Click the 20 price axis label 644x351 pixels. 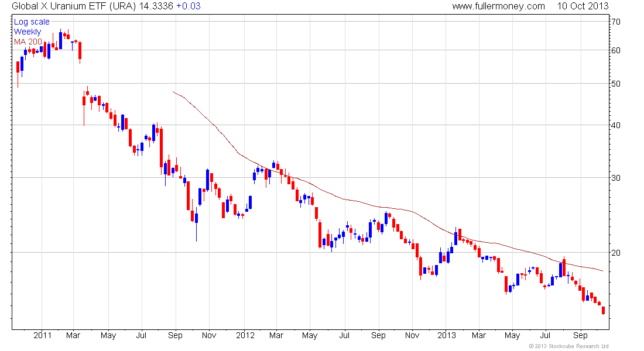point(616,253)
